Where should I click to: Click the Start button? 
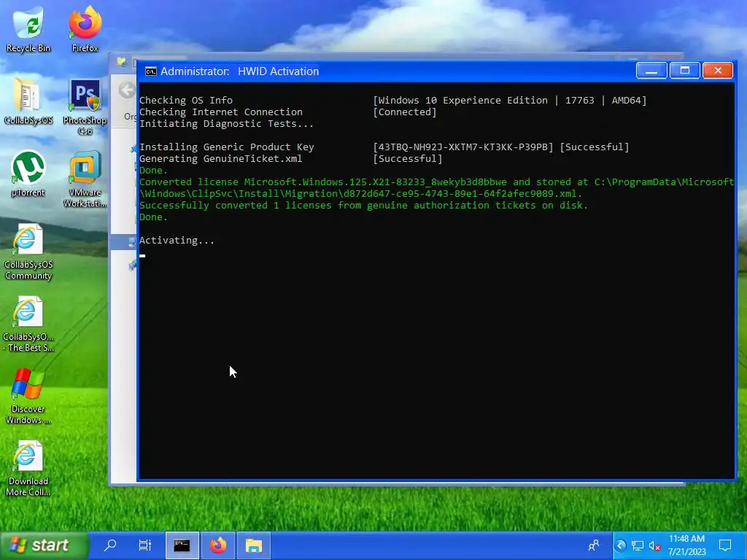[x=44, y=545]
